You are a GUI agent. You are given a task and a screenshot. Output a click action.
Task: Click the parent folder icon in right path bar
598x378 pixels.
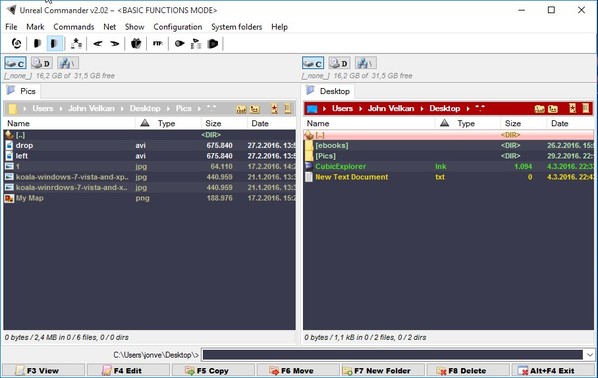553,109
